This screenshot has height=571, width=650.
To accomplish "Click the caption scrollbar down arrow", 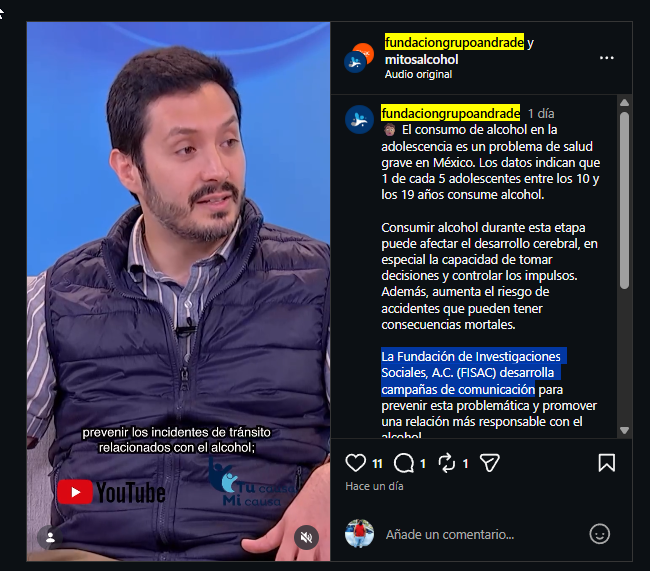I will 624,430.
